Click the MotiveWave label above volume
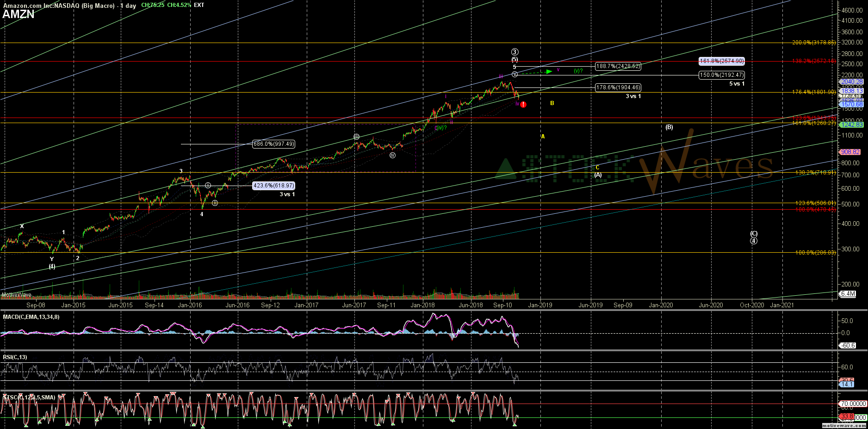The height and width of the screenshot is (429, 868). 17,295
